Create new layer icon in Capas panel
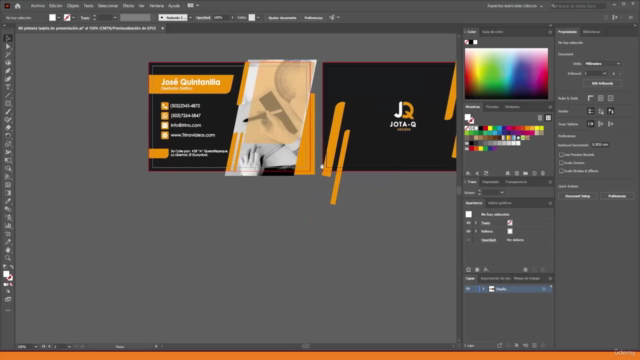Viewport: 640px width, 360px height. [534, 346]
